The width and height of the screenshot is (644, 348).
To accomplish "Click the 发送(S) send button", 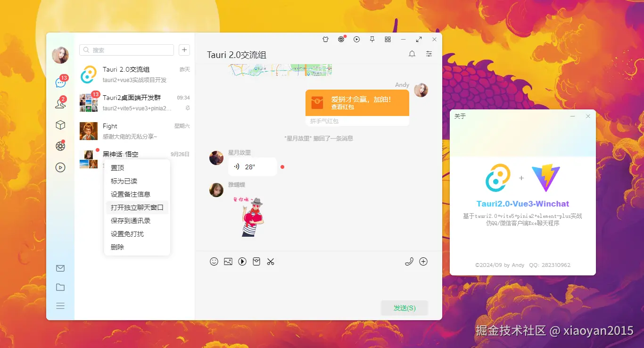I will [x=404, y=307].
